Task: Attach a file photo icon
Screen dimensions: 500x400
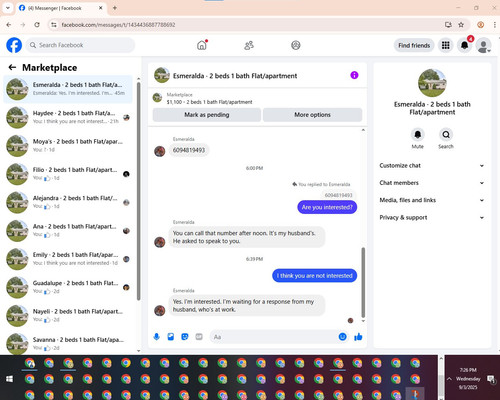Action: tap(171, 337)
